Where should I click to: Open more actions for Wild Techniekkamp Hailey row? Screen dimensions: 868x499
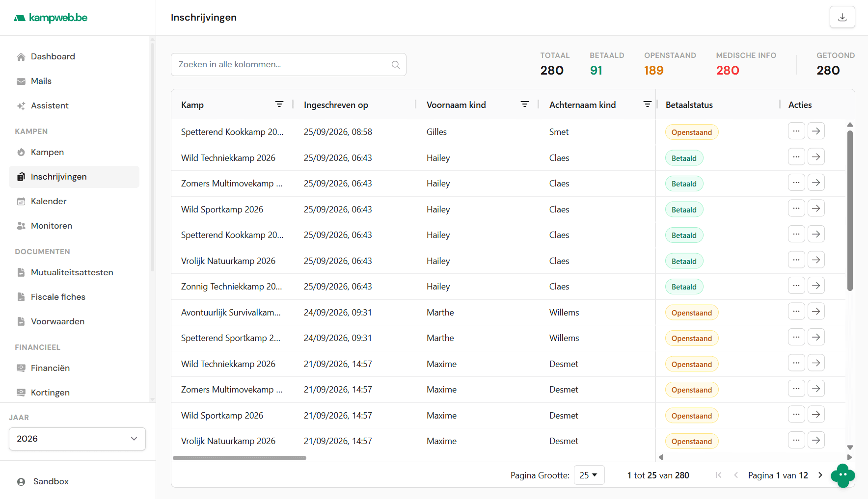[x=796, y=157]
